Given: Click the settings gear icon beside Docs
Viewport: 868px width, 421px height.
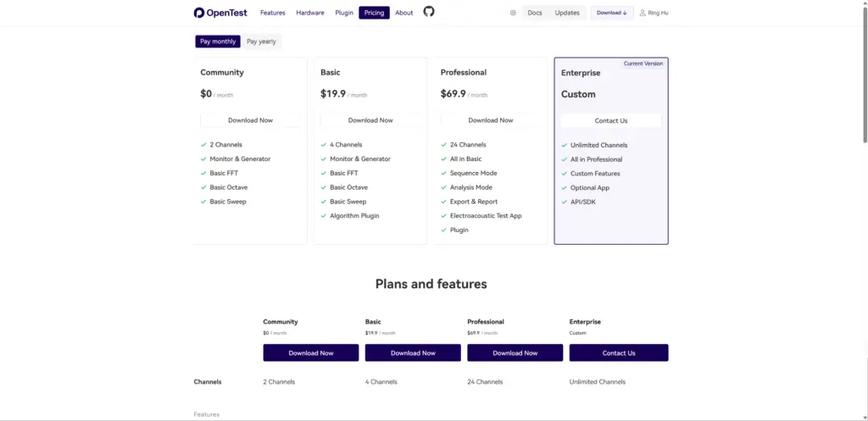Looking at the screenshot, I should click(x=513, y=13).
